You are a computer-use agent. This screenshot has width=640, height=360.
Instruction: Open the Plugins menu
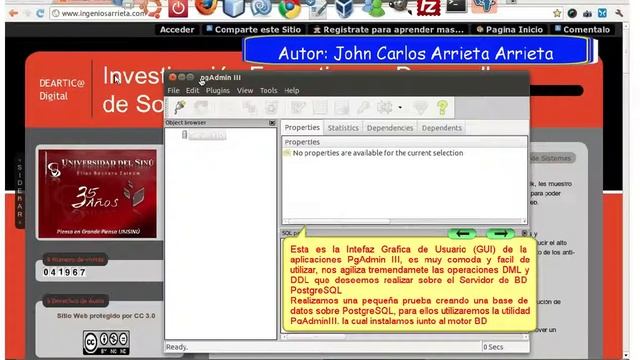218,91
